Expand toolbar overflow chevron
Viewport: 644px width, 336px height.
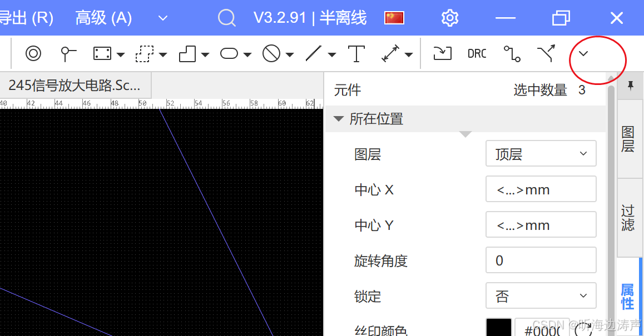click(583, 54)
